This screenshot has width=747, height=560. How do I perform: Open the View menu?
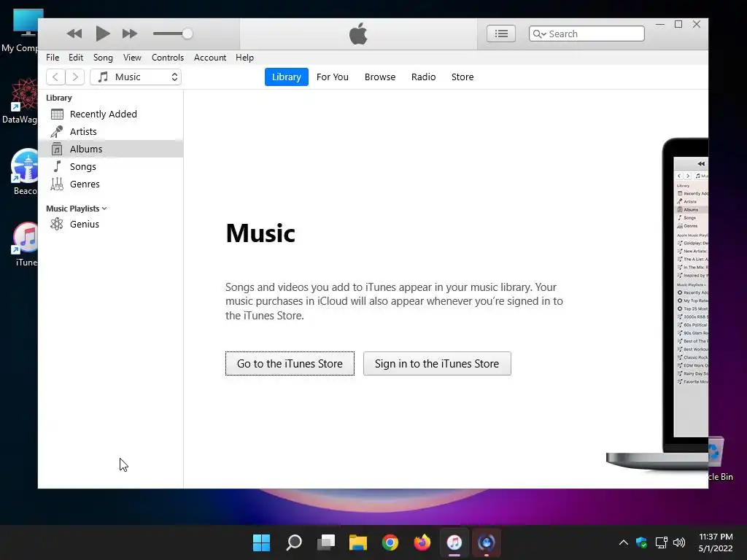(x=132, y=57)
